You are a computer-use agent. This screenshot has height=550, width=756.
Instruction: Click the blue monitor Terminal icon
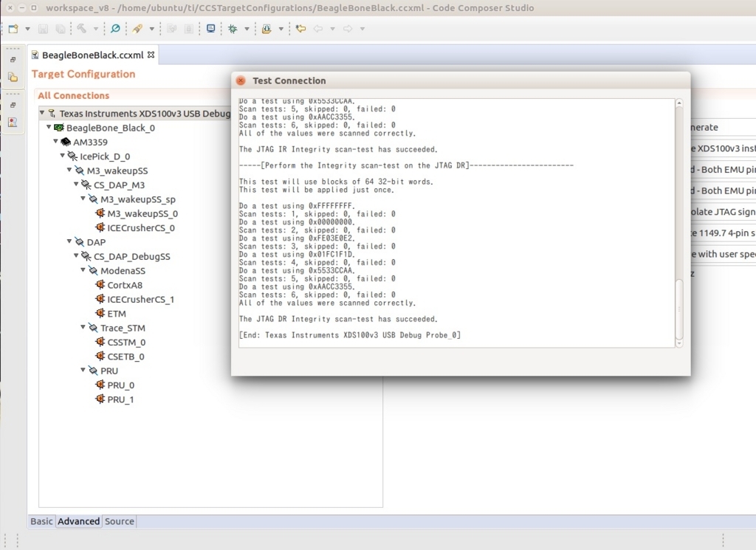click(x=210, y=29)
